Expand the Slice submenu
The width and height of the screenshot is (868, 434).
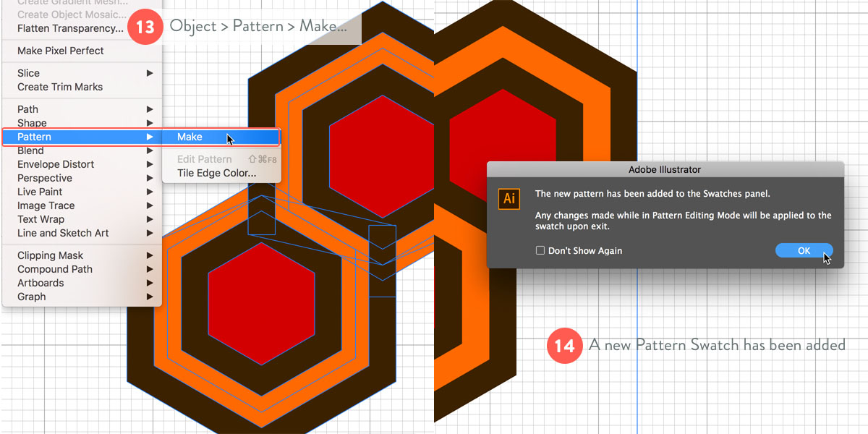point(29,73)
